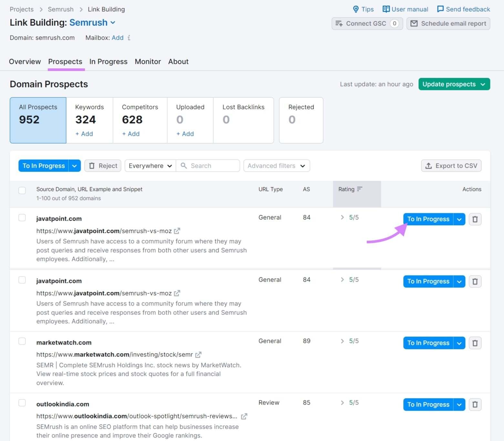Click the Export to CSV upload icon
The image size is (504, 441).
(428, 165)
